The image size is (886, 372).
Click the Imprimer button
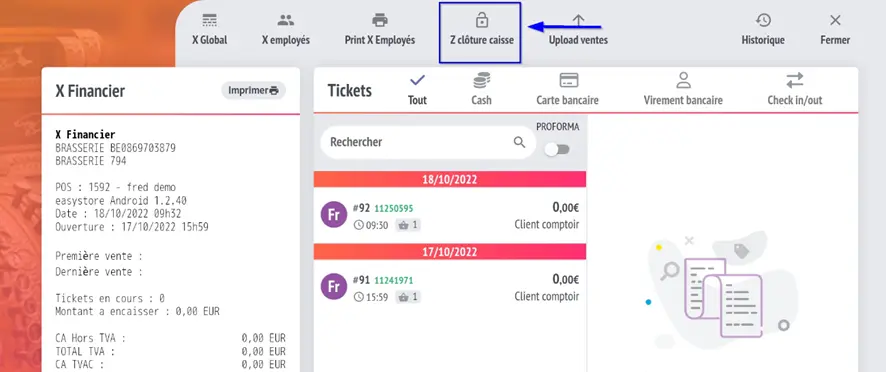pos(253,90)
